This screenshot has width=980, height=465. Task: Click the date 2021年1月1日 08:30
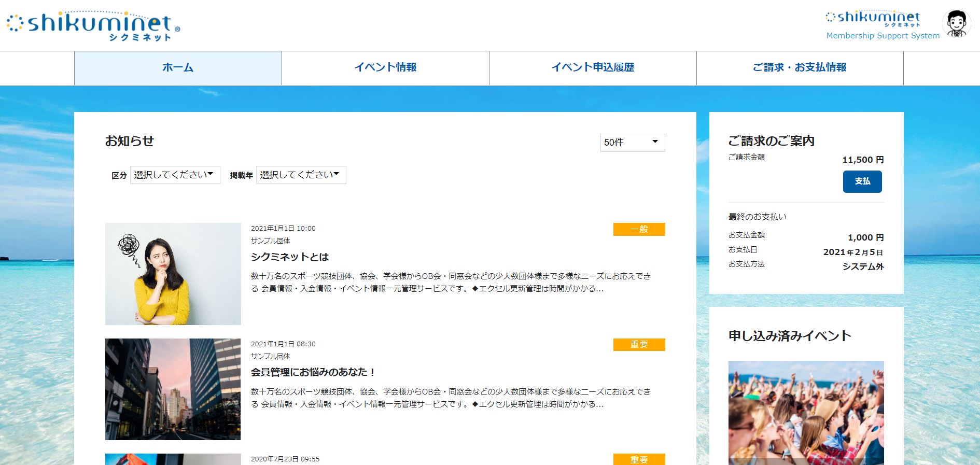tap(283, 344)
